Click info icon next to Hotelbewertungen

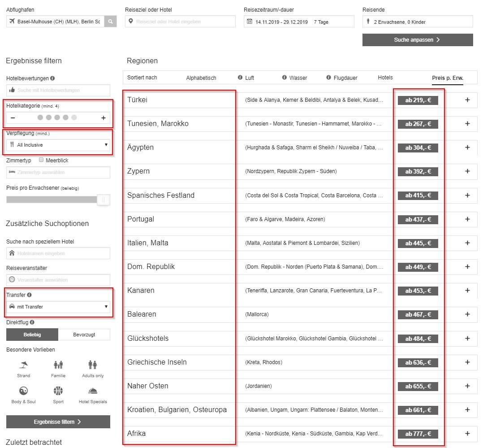pyautogui.click(x=53, y=78)
